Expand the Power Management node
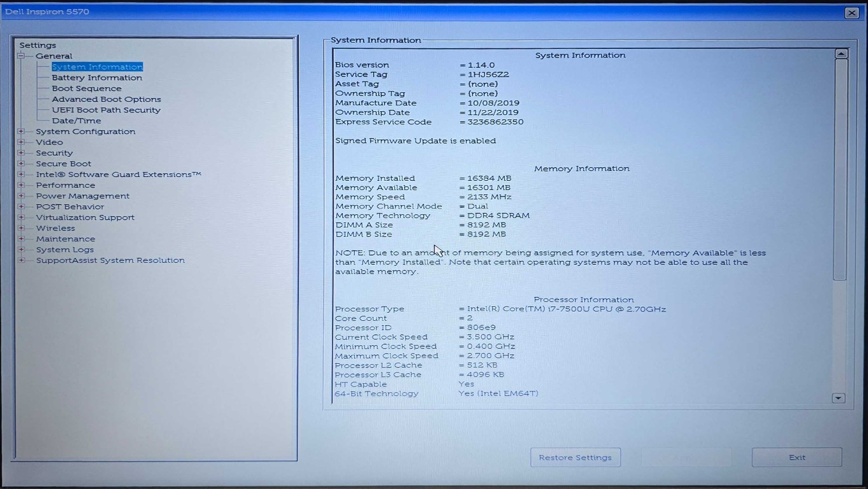The width and height of the screenshot is (868, 489). [21, 195]
